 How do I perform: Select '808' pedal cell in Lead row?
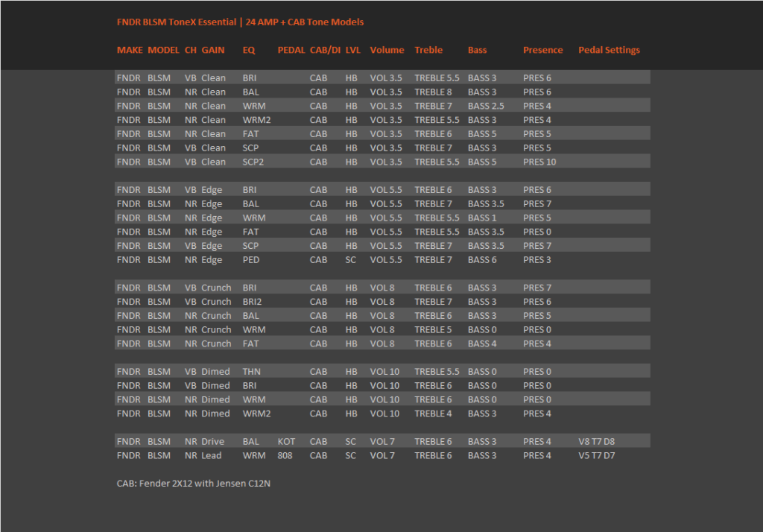tap(285, 456)
